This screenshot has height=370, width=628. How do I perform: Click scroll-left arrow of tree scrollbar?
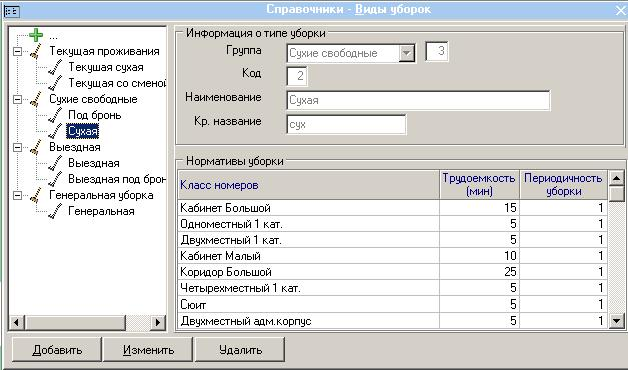click(16, 322)
